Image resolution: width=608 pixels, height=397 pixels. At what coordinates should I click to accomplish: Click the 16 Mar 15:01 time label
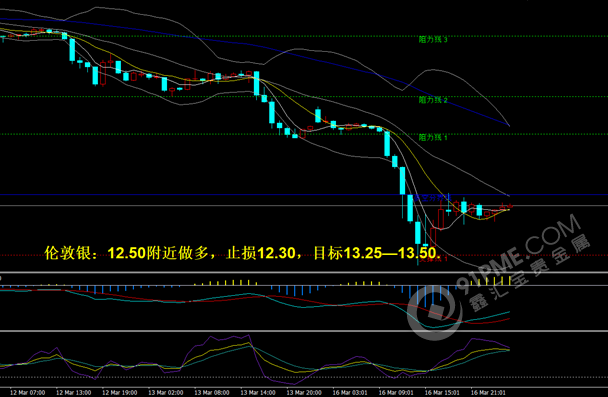click(x=442, y=392)
